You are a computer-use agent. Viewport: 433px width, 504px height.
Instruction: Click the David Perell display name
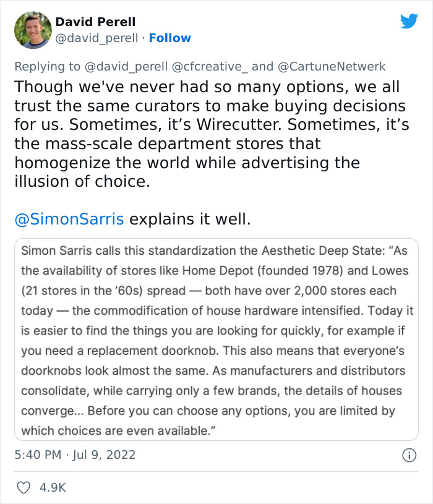pyautogui.click(x=95, y=22)
